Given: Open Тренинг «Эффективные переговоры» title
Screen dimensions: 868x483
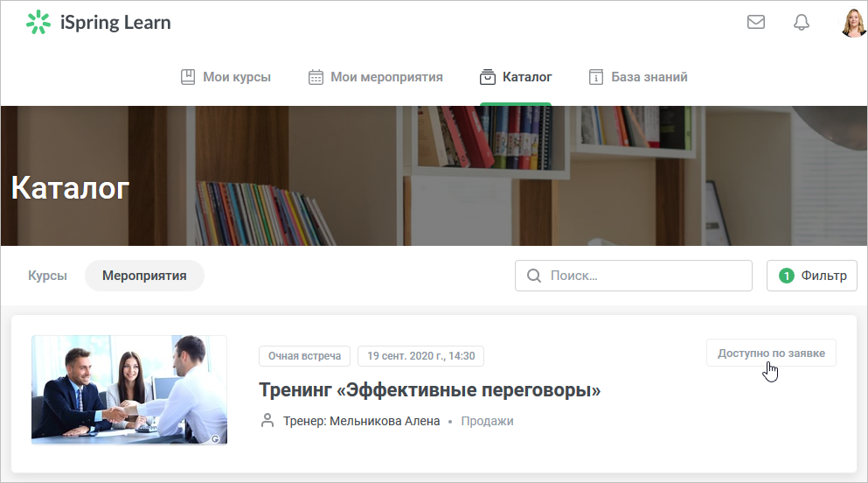Looking at the screenshot, I should 429,390.
